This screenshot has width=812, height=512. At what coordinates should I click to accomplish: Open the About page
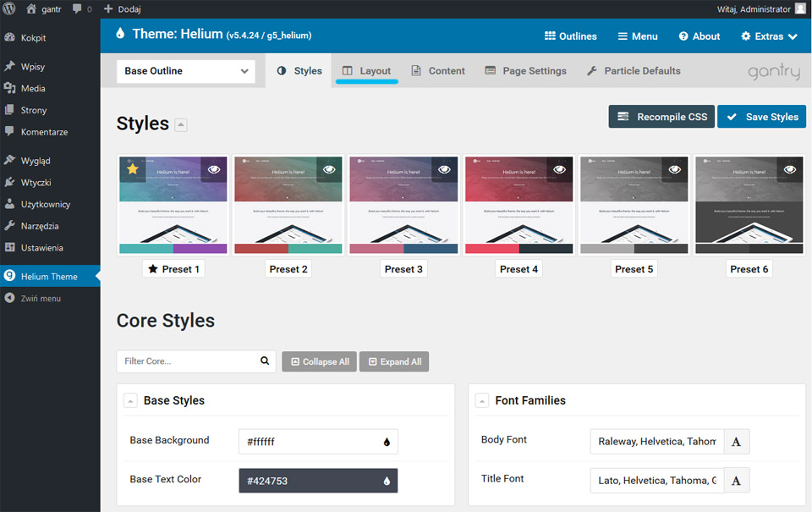tap(700, 36)
